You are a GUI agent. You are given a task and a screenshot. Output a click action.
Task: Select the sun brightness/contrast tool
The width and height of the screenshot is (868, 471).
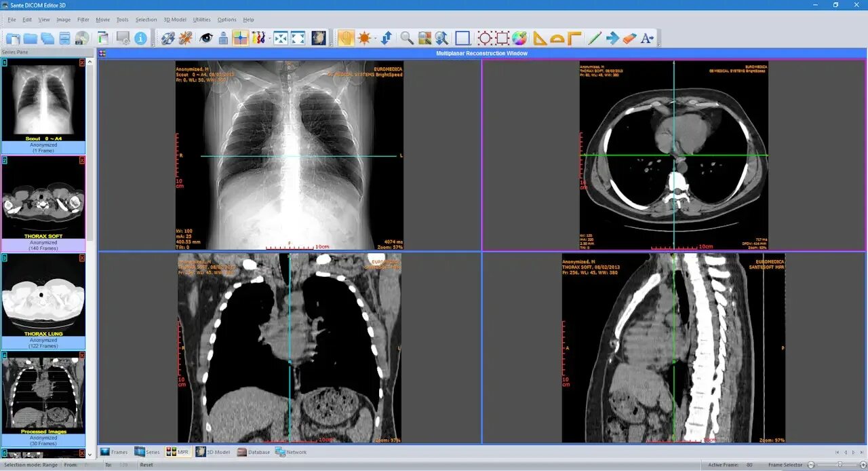point(365,38)
